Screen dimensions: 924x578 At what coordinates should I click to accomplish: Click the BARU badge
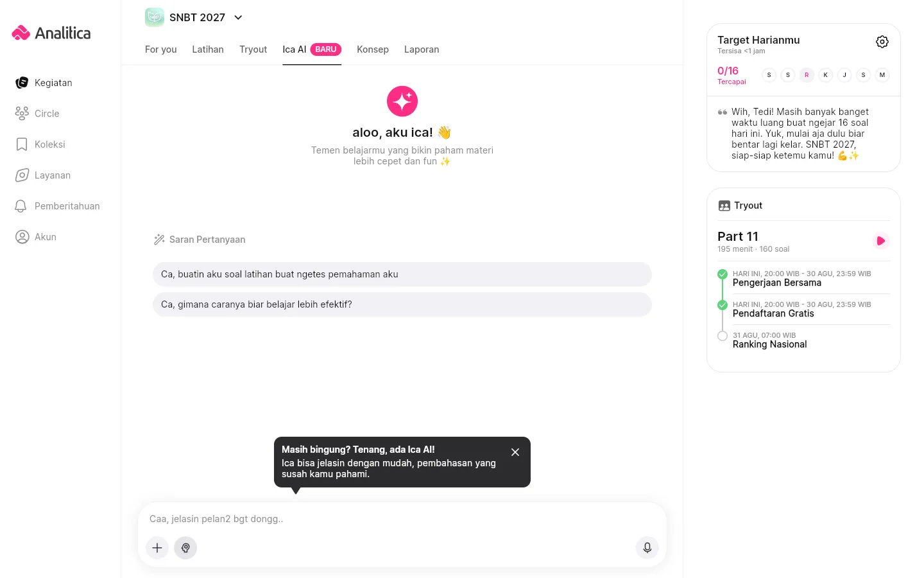pos(326,49)
